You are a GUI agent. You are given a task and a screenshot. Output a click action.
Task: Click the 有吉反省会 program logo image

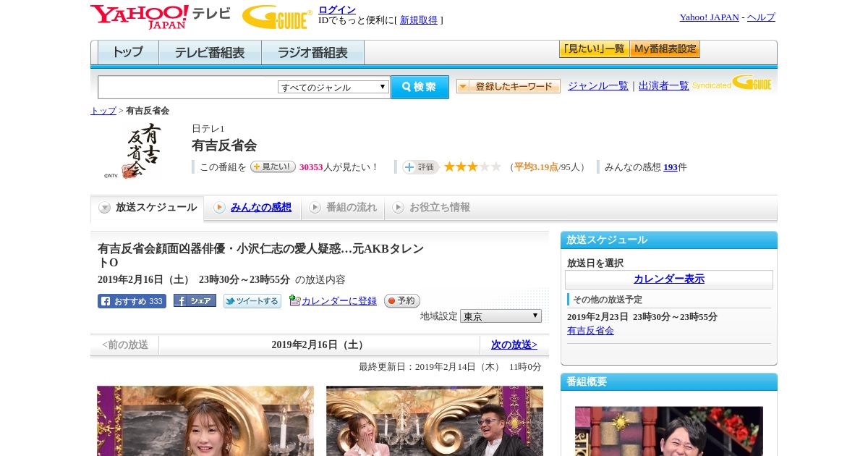(133, 151)
